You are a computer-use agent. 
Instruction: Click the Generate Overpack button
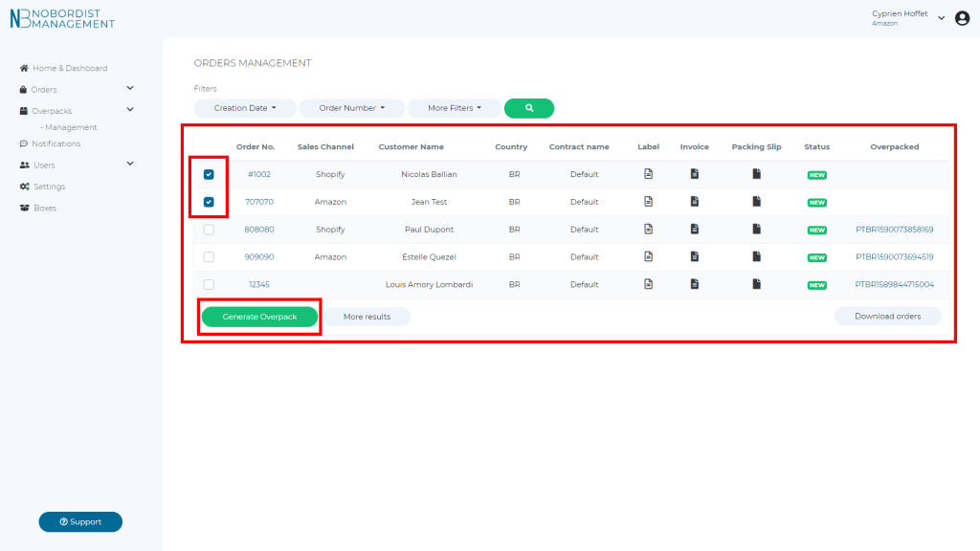tap(259, 317)
